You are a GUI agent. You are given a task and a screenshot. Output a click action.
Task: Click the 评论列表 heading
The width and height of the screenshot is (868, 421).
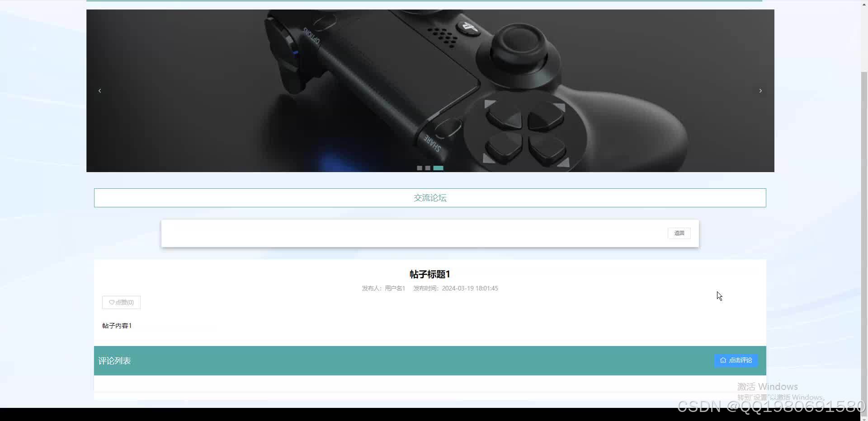[114, 361]
